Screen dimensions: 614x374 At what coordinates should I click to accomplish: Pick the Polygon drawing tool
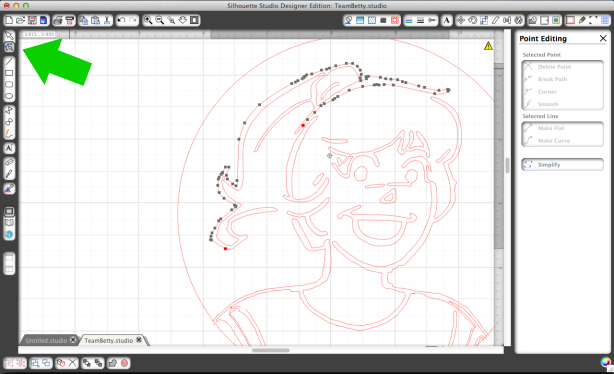[9, 110]
